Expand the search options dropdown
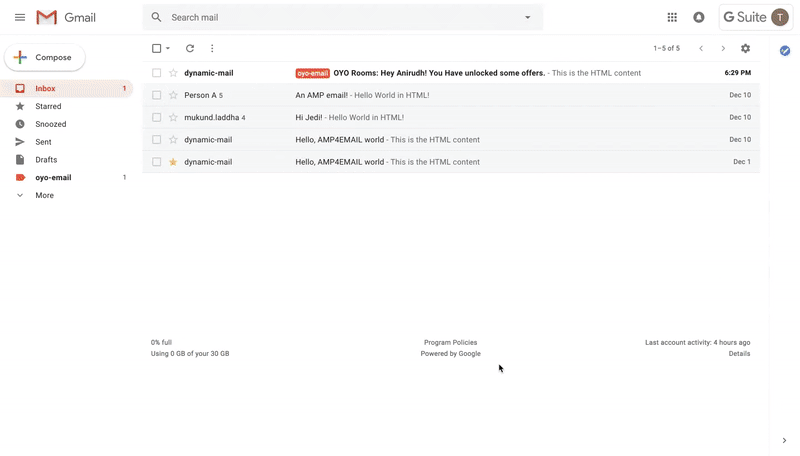800x456 pixels. (528, 18)
